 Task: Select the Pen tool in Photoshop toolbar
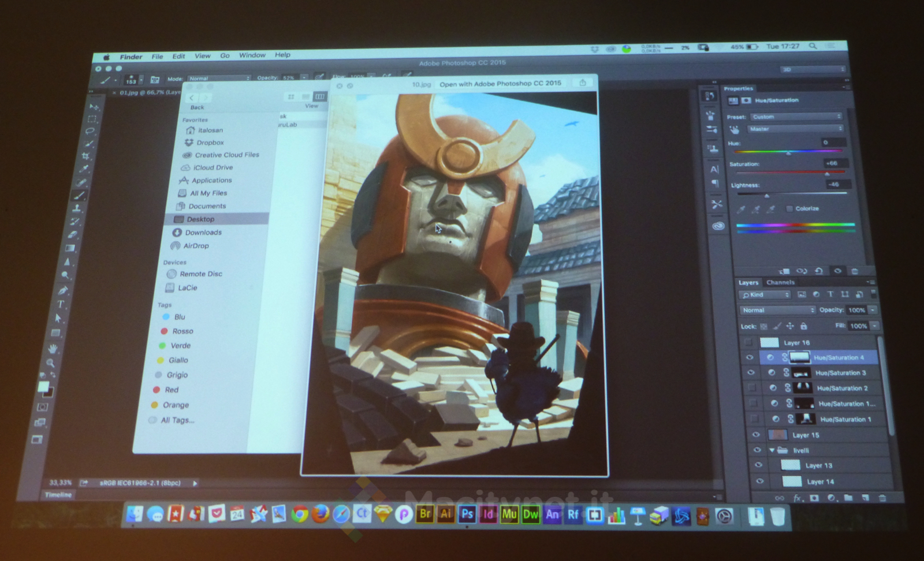63,290
